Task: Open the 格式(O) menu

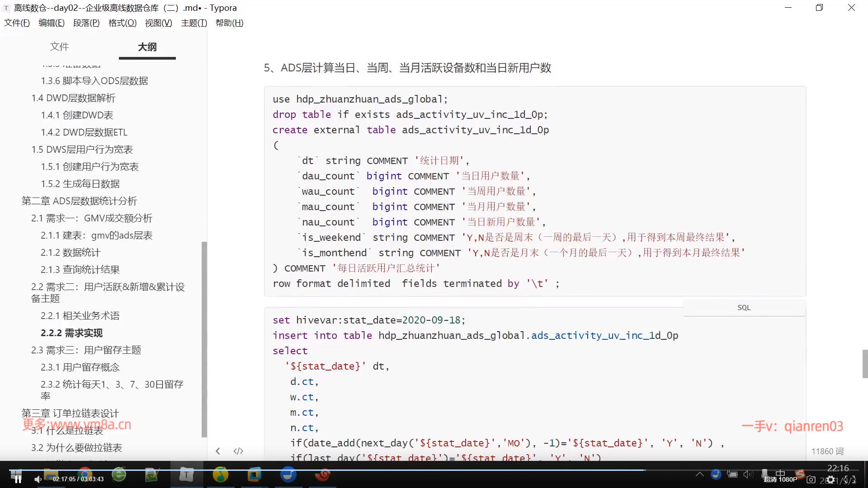Action: [122, 23]
